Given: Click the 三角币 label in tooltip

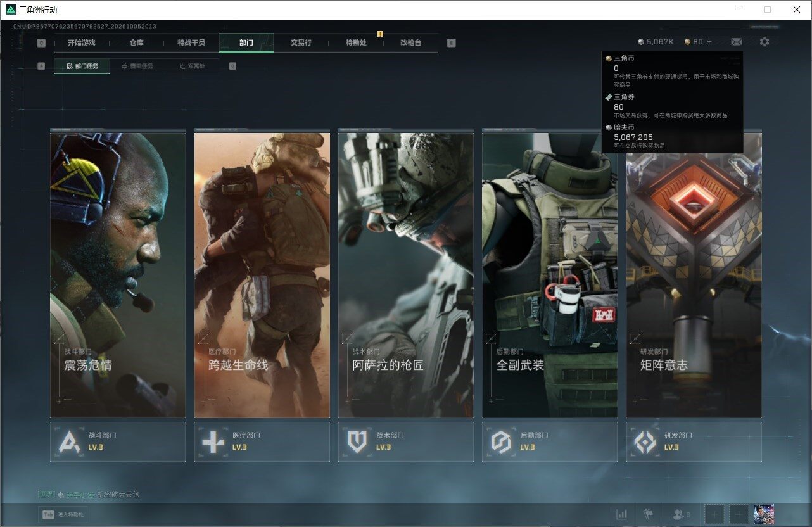Looking at the screenshot, I should point(624,59).
